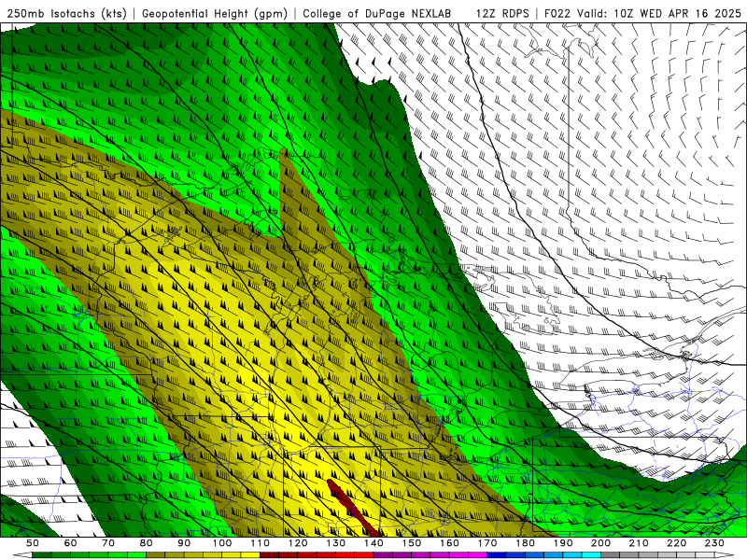Click the 60 kts legend label
Viewport: 747px width, 560px height.
(70, 543)
